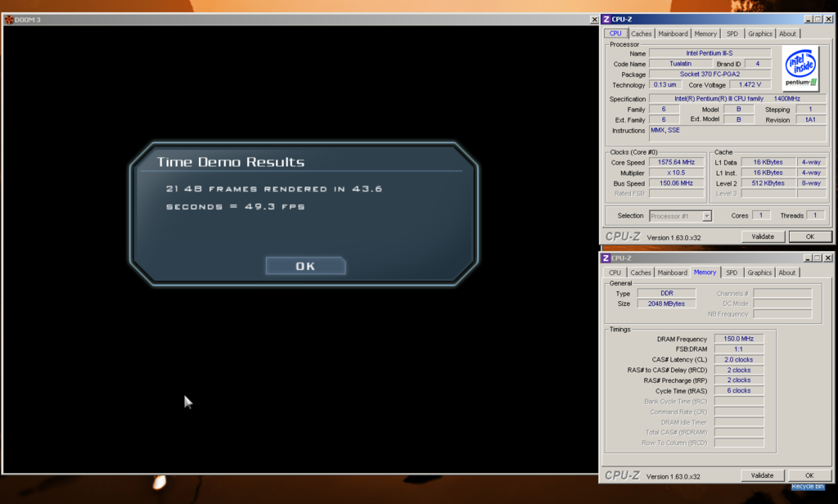Click the Instructions value 'MMX, SSE'
838x504 pixels.
737,134
